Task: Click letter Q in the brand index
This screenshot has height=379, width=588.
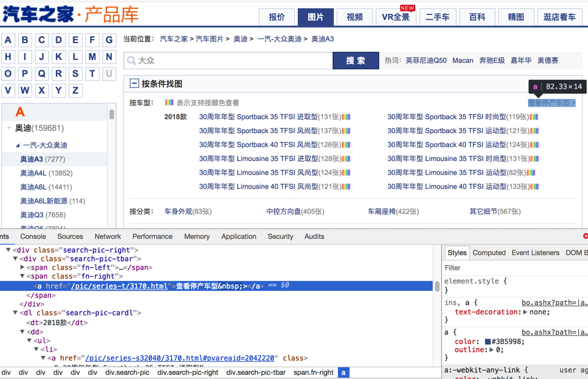Action: click(42, 73)
